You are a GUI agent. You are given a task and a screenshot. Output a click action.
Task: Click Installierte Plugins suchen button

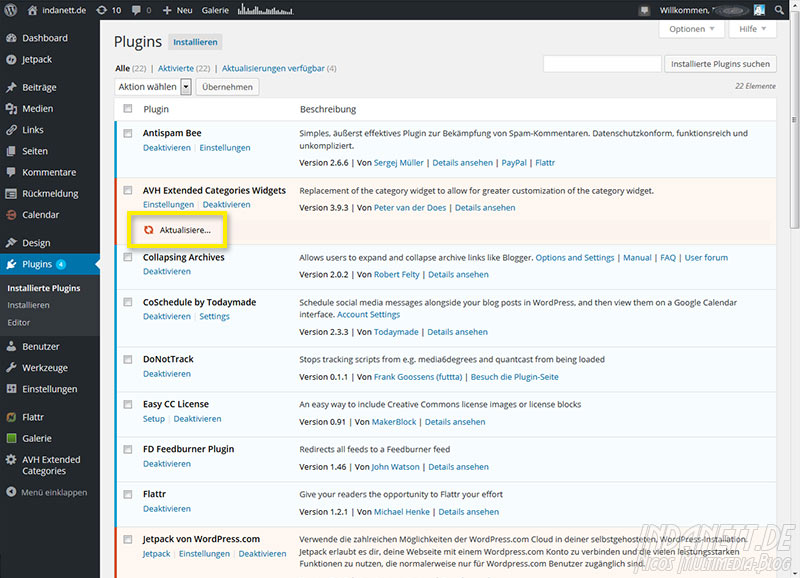tap(720, 64)
